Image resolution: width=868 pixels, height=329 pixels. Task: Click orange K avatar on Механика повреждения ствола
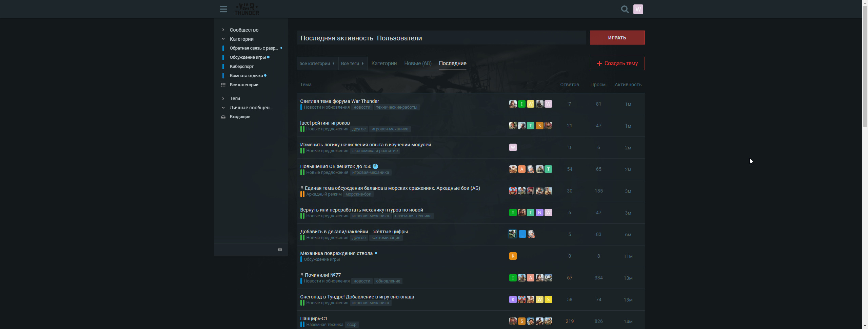point(513,256)
